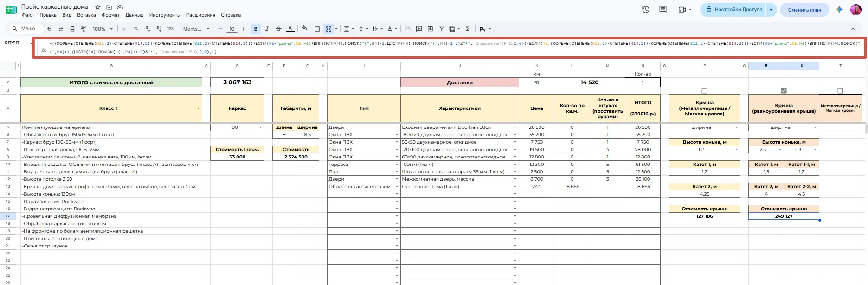The image size is (868, 285).
Task: Open the zoom 100% dropdown
Action: click(x=103, y=29)
